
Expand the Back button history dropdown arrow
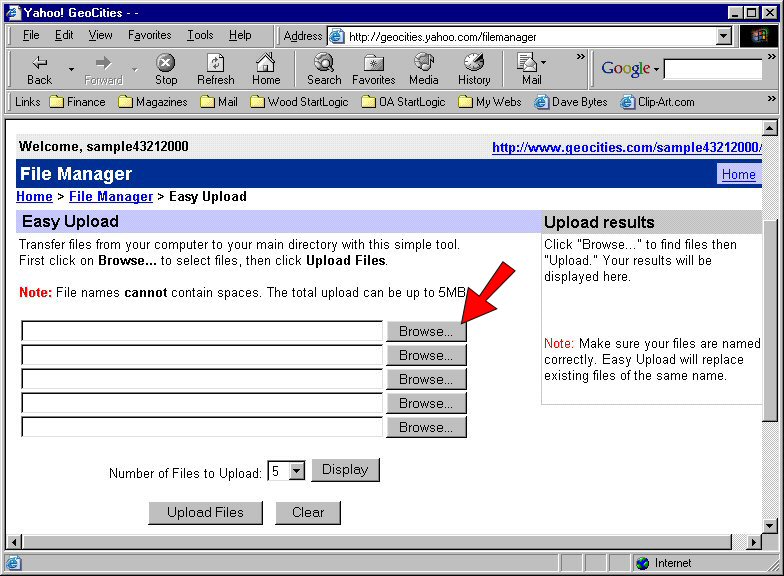tap(71, 69)
